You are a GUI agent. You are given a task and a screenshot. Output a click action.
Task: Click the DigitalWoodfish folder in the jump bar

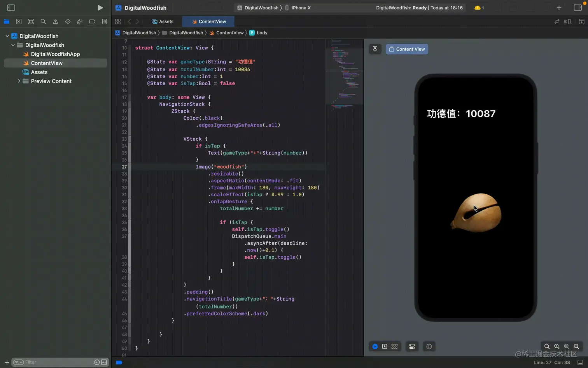(x=182, y=33)
